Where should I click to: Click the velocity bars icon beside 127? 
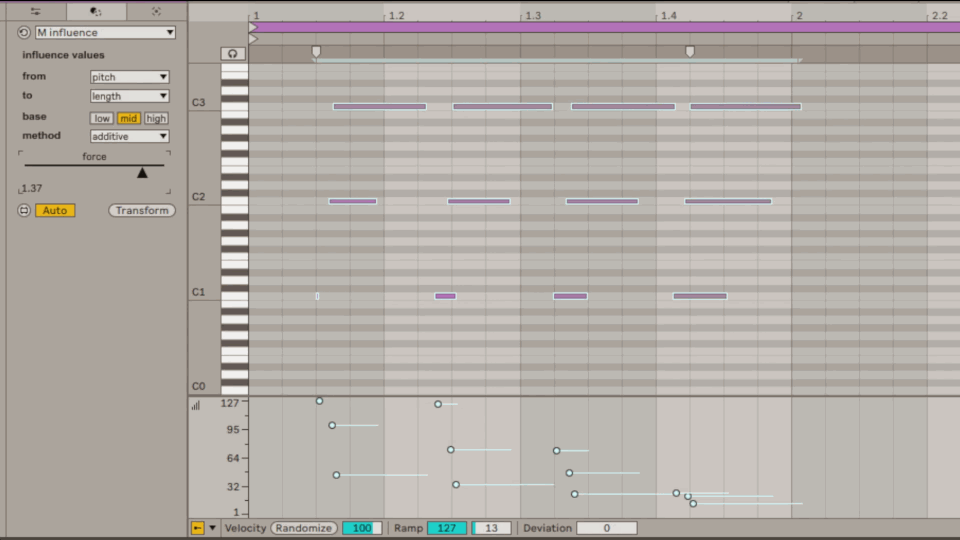coord(196,405)
